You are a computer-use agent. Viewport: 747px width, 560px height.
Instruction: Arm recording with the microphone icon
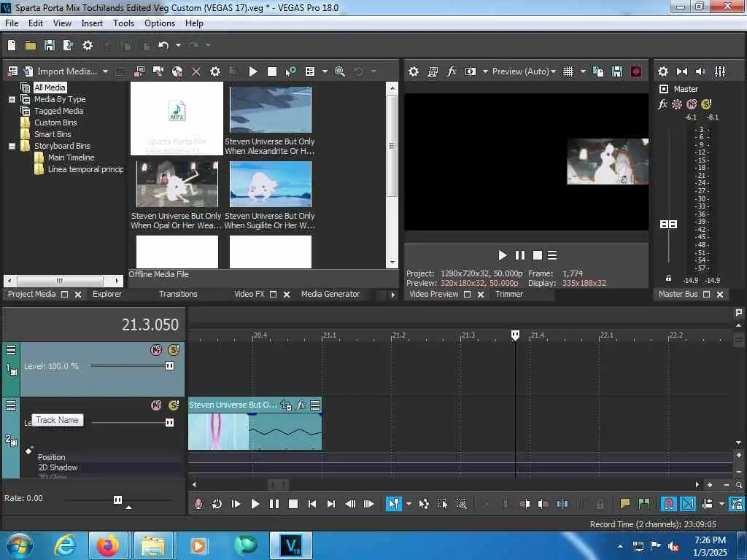[198, 504]
